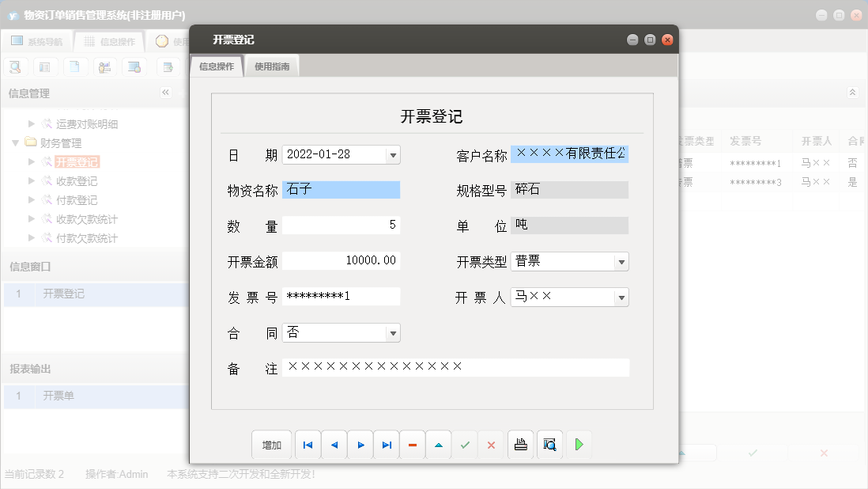The width and height of the screenshot is (868, 489).
Task: Jump to last record with navigation icon
Action: tap(386, 444)
